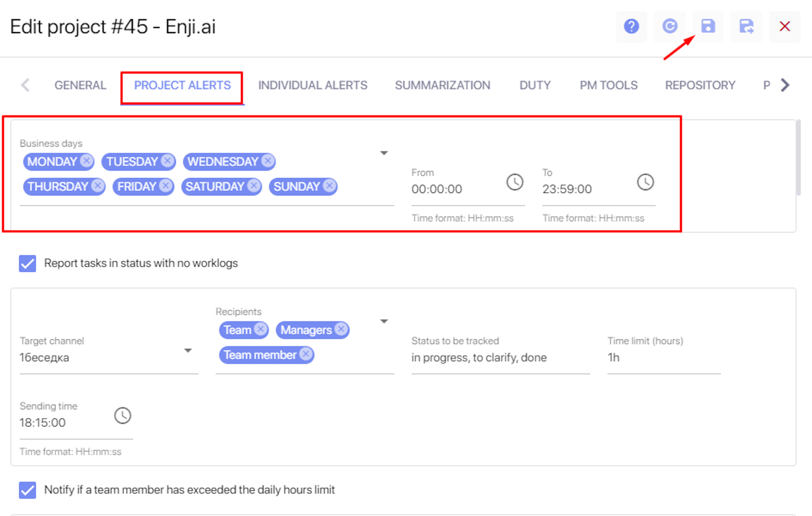Remove Team recipient chip
Image resolution: width=812 pixels, height=516 pixels.
pyautogui.click(x=260, y=329)
